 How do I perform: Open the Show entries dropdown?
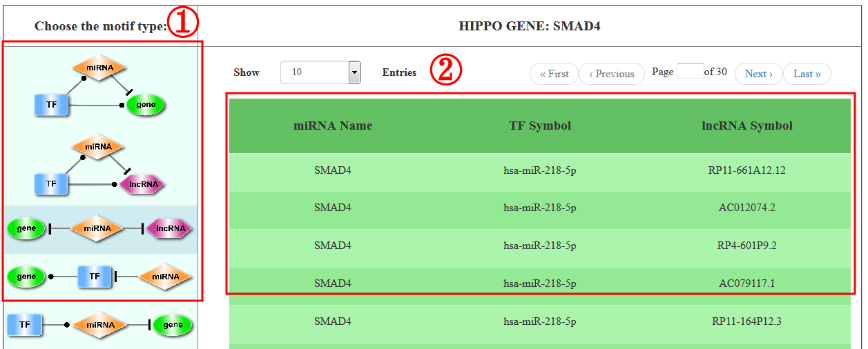(320, 72)
